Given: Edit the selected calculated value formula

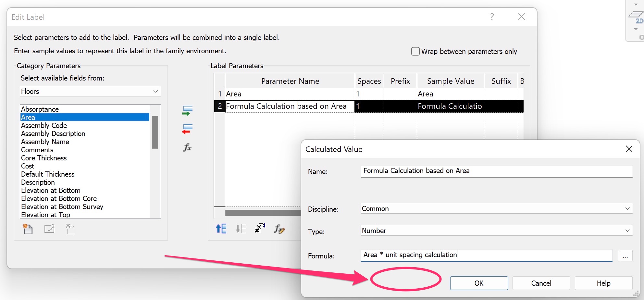Looking at the screenshot, I should (279, 229).
